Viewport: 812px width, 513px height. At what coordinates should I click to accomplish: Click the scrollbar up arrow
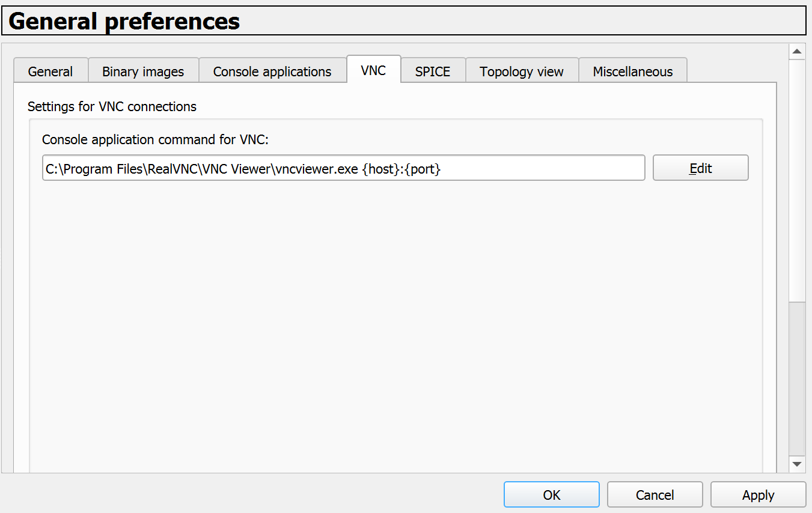(x=797, y=52)
